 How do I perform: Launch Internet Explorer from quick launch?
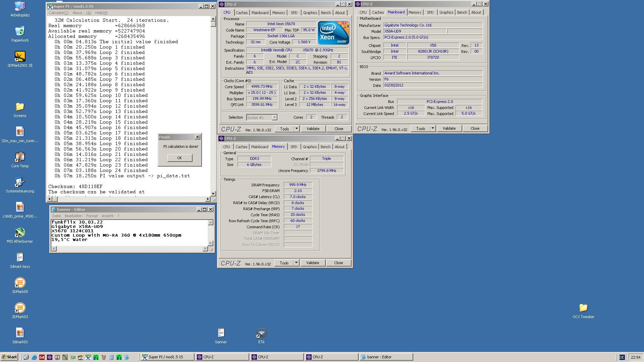[x=34, y=357]
